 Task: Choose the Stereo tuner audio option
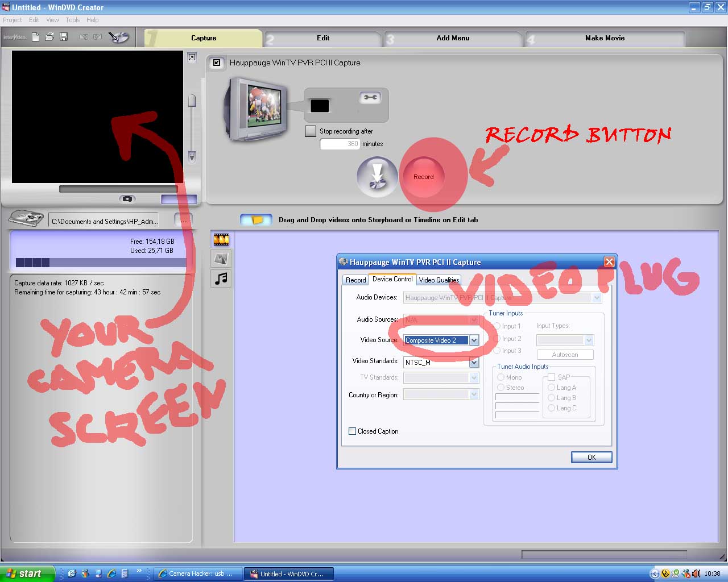coord(501,387)
